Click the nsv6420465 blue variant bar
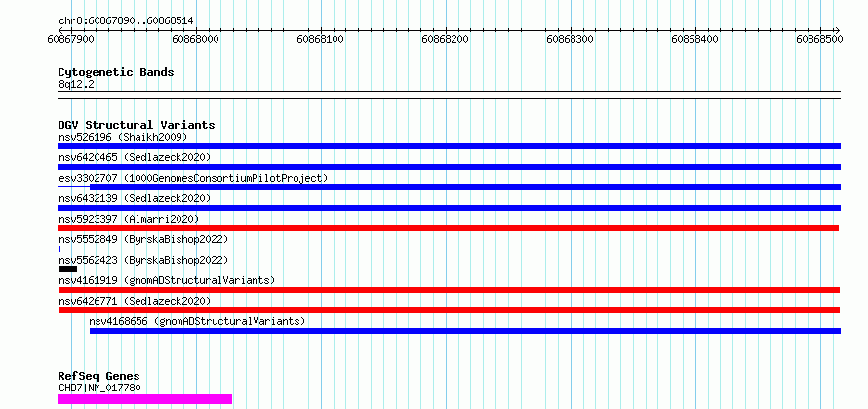This screenshot has height=409, width=868. point(449,167)
